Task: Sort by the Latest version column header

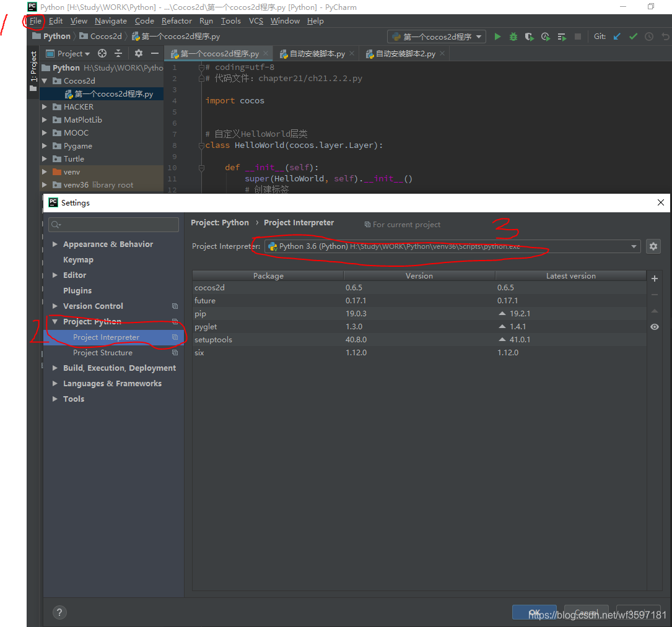Action: (x=570, y=276)
